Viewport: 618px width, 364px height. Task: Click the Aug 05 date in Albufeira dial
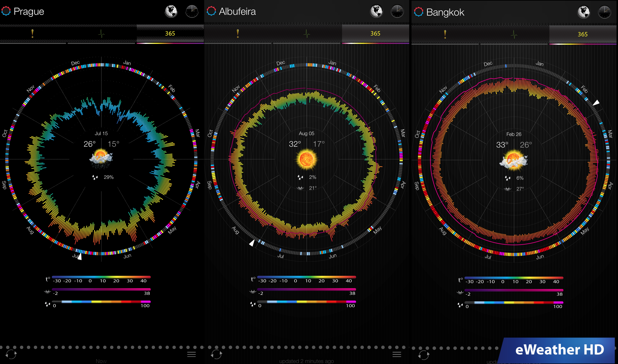306,133
